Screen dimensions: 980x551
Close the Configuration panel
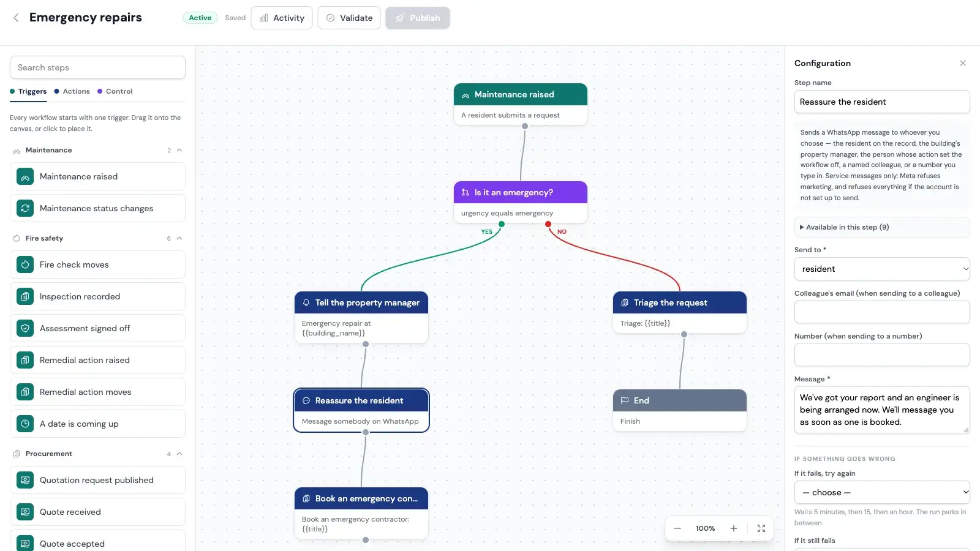963,63
